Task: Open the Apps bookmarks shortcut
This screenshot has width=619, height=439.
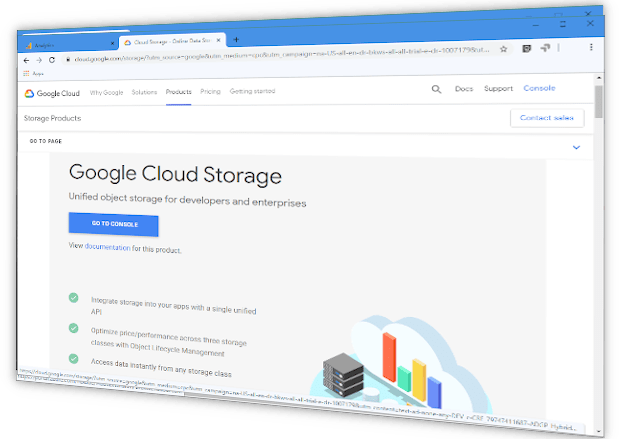Action: (x=34, y=73)
